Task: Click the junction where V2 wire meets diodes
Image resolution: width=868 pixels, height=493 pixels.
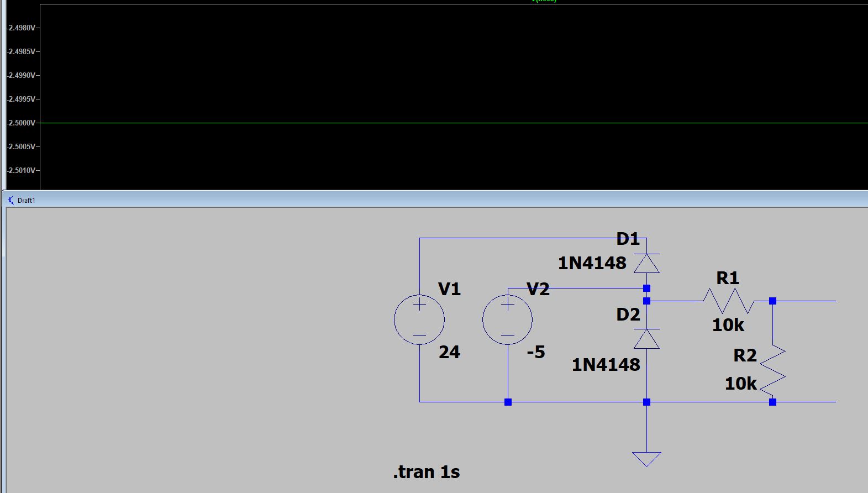Action: pos(646,288)
